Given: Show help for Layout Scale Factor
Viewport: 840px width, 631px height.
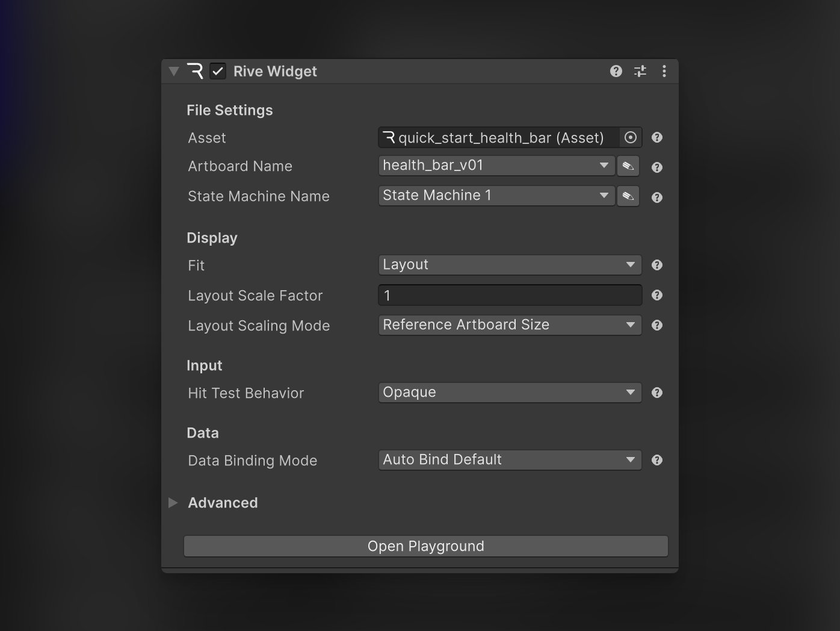Looking at the screenshot, I should tap(657, 295).
